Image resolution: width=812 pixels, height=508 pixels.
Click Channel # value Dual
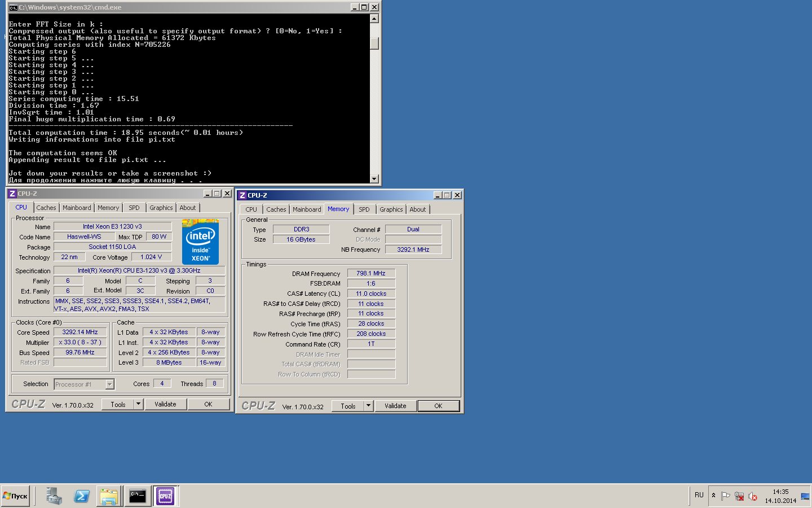(x=413, y=229)
